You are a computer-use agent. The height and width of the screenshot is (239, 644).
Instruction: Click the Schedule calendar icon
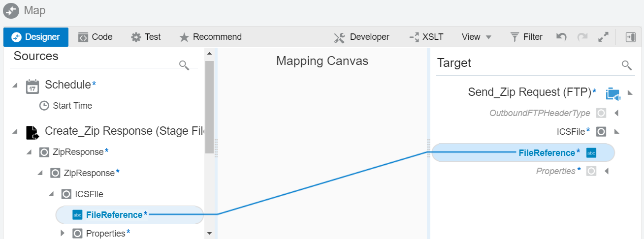(x=32, y=86)
